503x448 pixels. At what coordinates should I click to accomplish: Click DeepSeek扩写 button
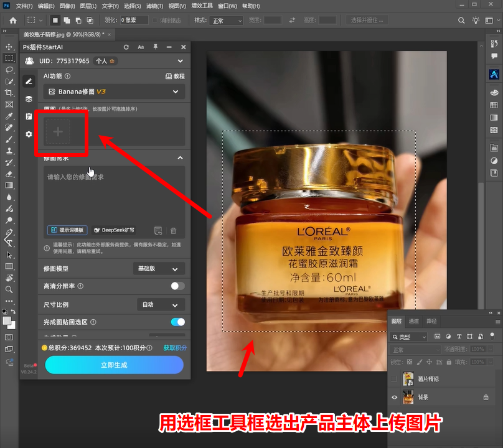[x=114, y=230]
